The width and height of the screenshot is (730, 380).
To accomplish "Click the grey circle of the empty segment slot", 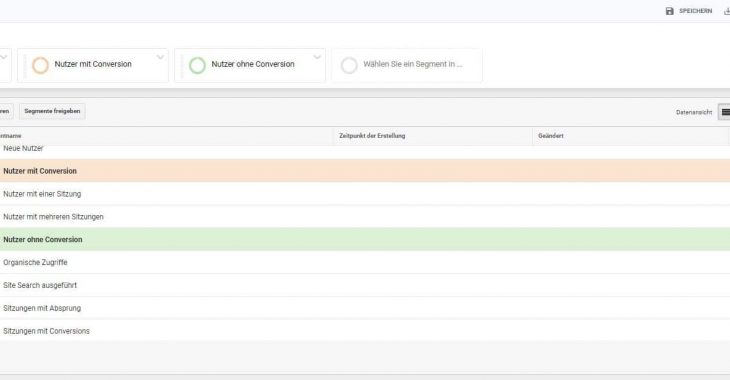I will [x=349, y=65].
